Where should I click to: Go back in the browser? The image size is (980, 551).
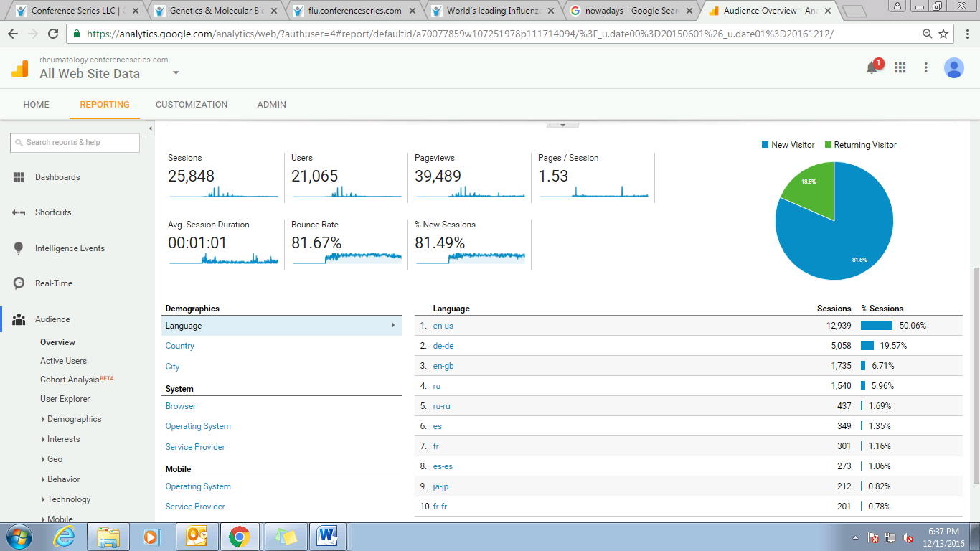[x=14, y=34]
